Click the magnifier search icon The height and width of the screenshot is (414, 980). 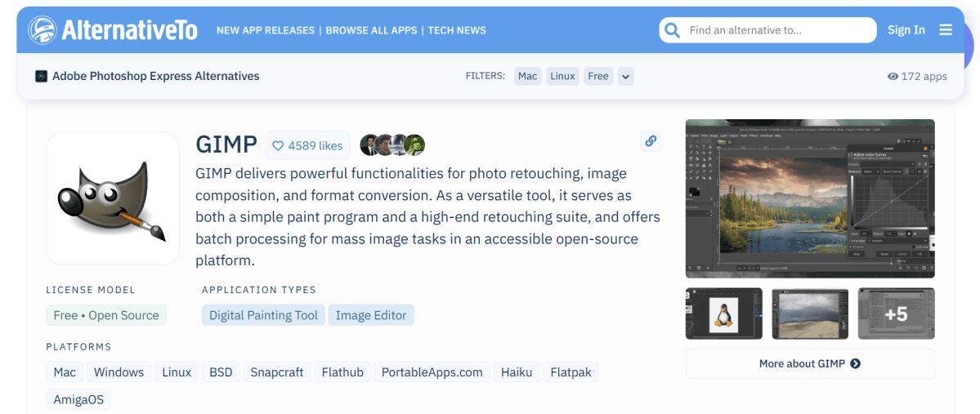click(672, 30)
